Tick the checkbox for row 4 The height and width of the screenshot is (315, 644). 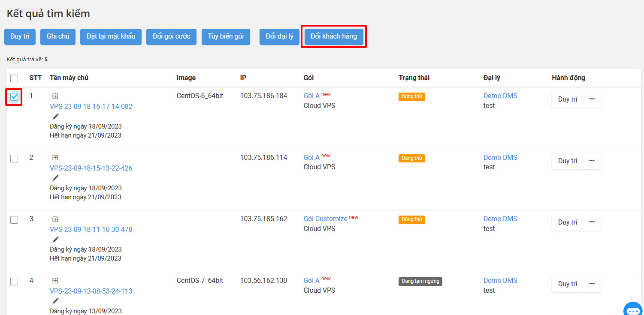point(14,282)
